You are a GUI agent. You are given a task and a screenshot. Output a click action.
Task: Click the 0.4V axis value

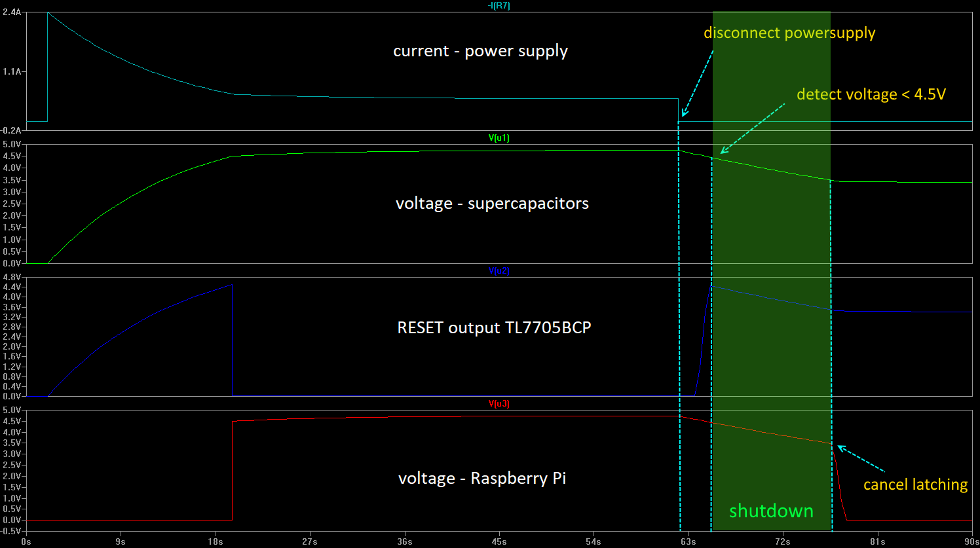pos(12,386)
